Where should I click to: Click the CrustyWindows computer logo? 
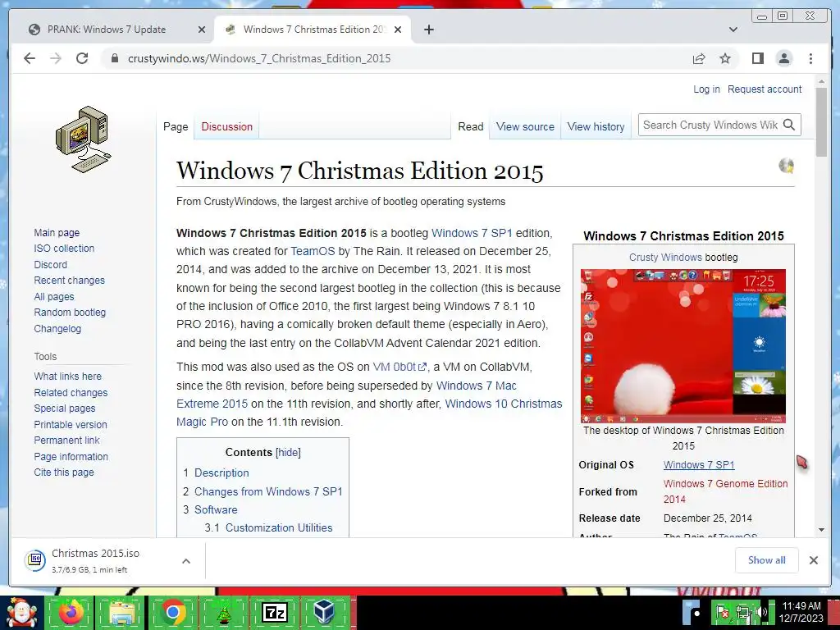pos(84,139)
